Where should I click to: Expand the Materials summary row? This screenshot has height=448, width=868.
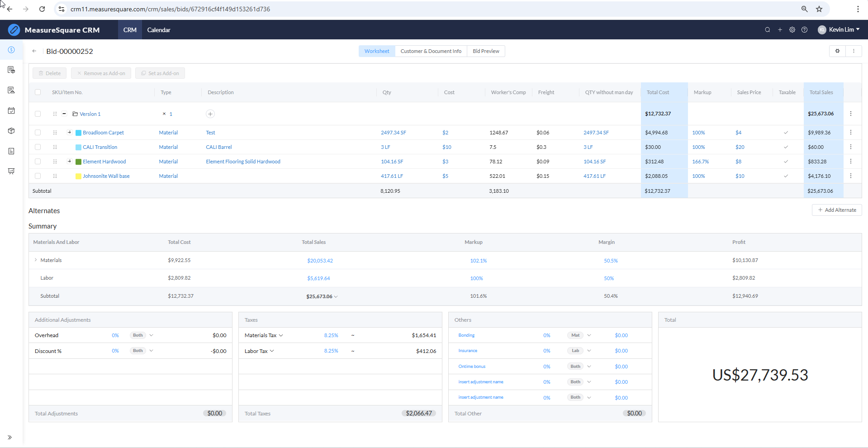(x=36, y=260)
